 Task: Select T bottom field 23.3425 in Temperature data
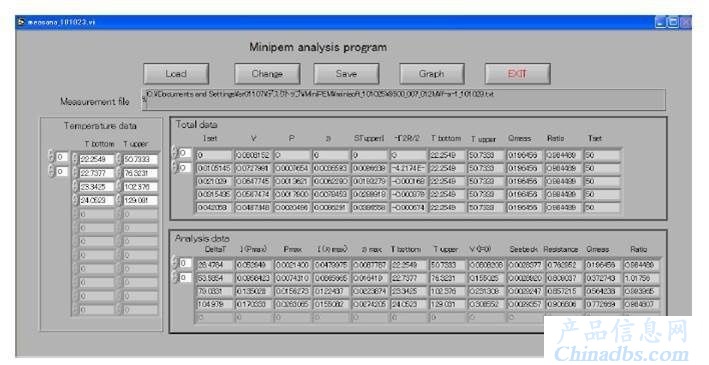click(97, 187)
